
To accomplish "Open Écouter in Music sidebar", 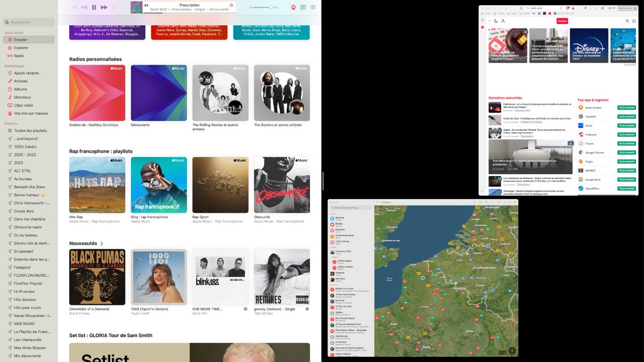I will coord(29,40).
